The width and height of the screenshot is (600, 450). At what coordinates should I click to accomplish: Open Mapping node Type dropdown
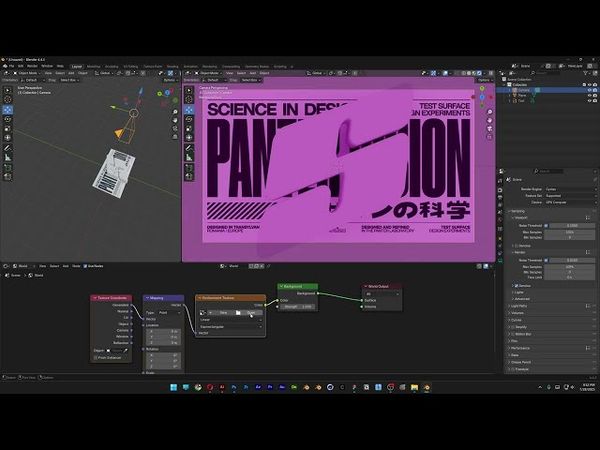169,313
